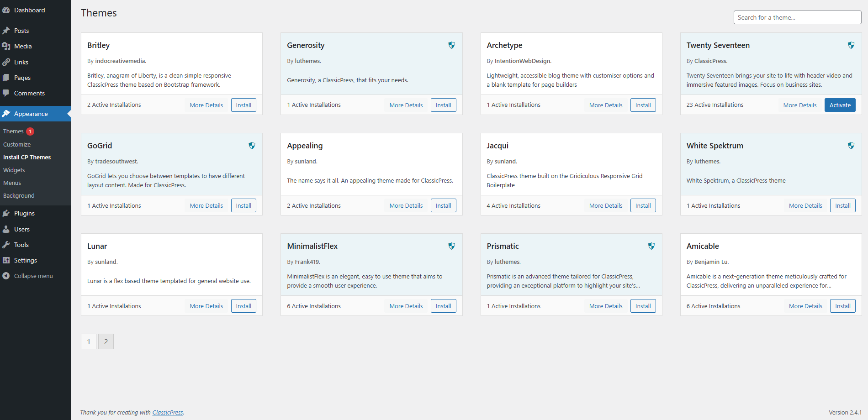868x420 pixels.
Task: View More Details for Lunar
Action: pos(206,306)
